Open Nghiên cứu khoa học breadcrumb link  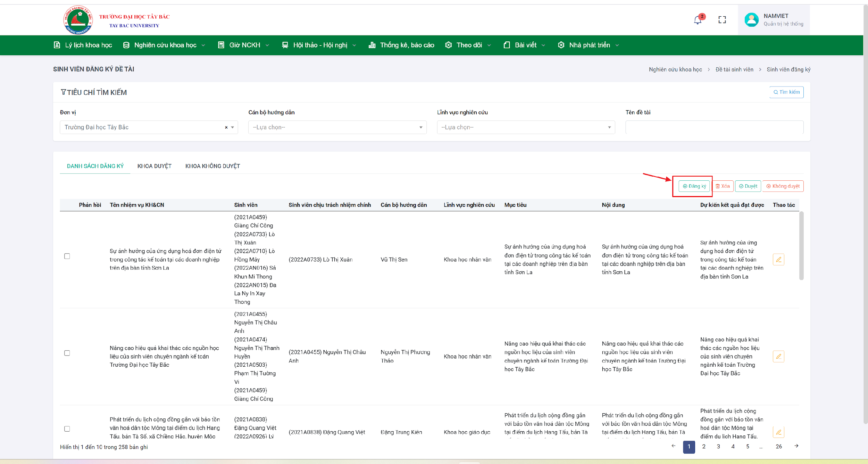[x=675, y=70]
